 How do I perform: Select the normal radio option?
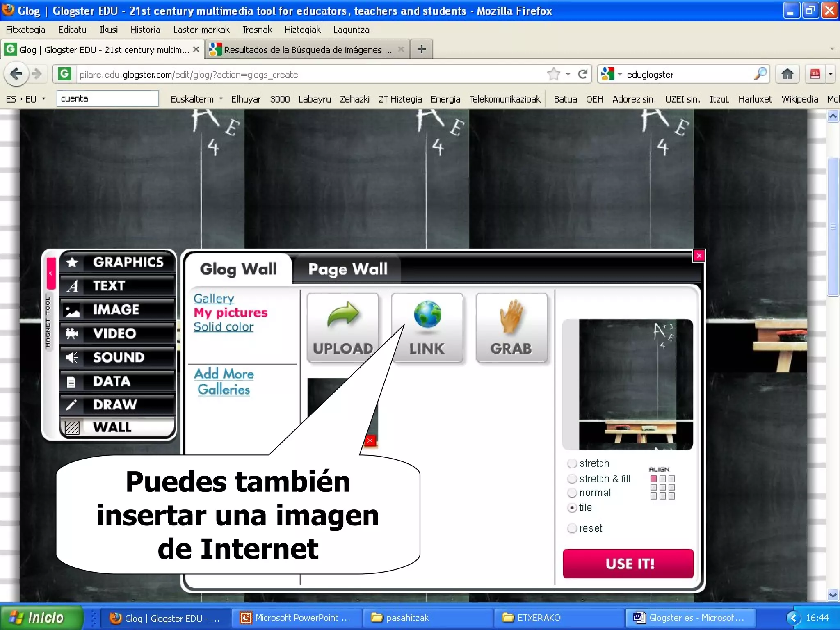[x=572, y=493]
